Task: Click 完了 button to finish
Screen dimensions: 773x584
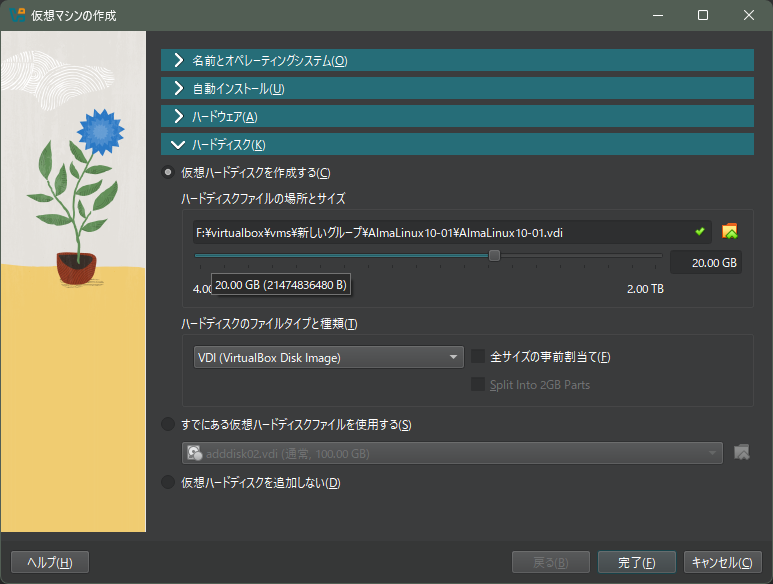Action: [x=636, y=562]
